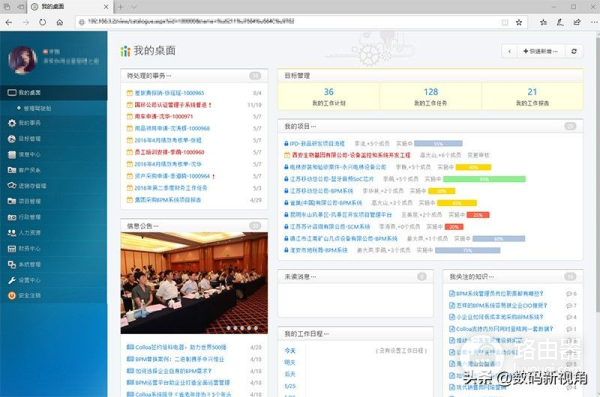Click the browser new tab plus button
600x397 pixels.
coord(121,7)
